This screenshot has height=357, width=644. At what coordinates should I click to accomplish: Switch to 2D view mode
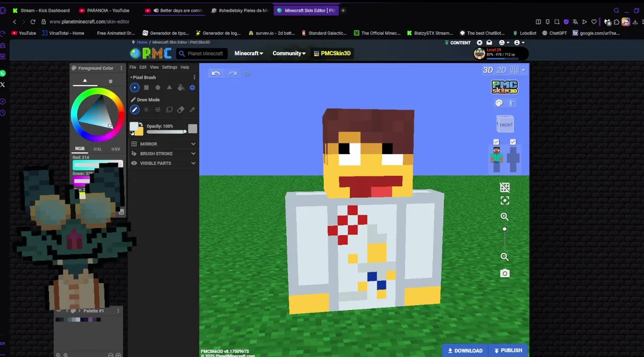point(501,70)
